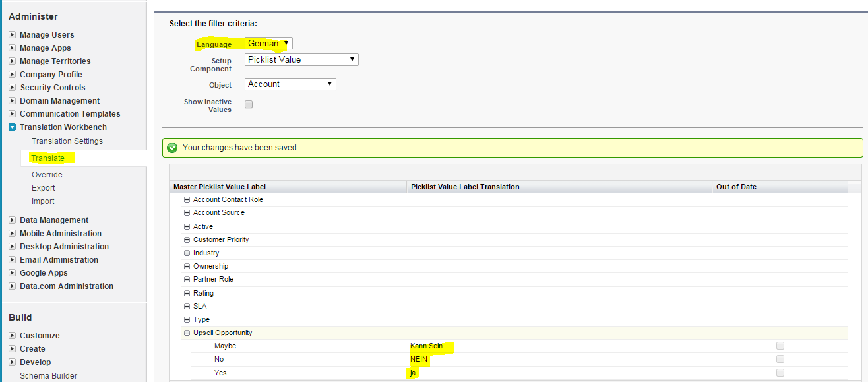Edit the ja translation cell
The image size is (868, 382).
pyautogui.click(x=559, y=373)
